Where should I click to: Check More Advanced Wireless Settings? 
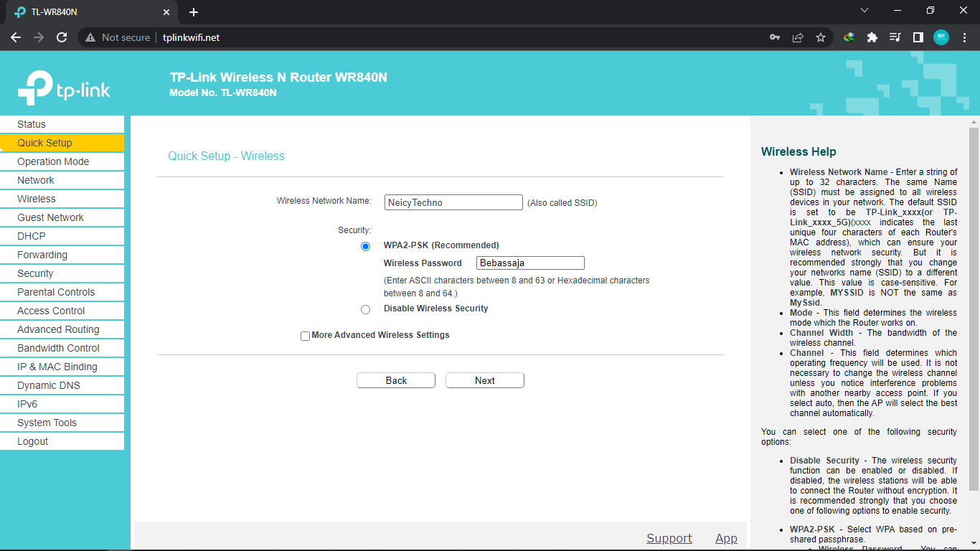(x=306, y=336)
